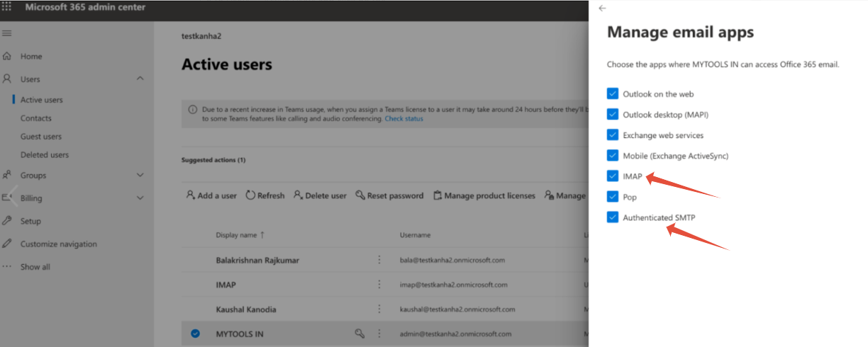Open Setup in sidebar
The width and height of the screenshot is (868, 347).
(x=30, y=221)
